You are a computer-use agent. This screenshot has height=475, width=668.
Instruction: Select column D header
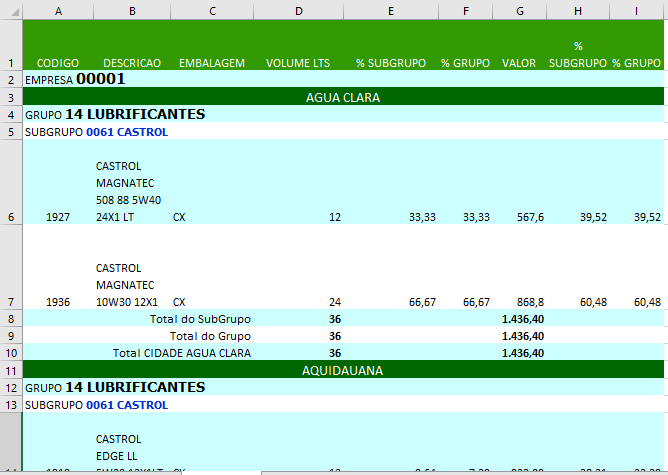pyautogui.click(x=298, y=10)
